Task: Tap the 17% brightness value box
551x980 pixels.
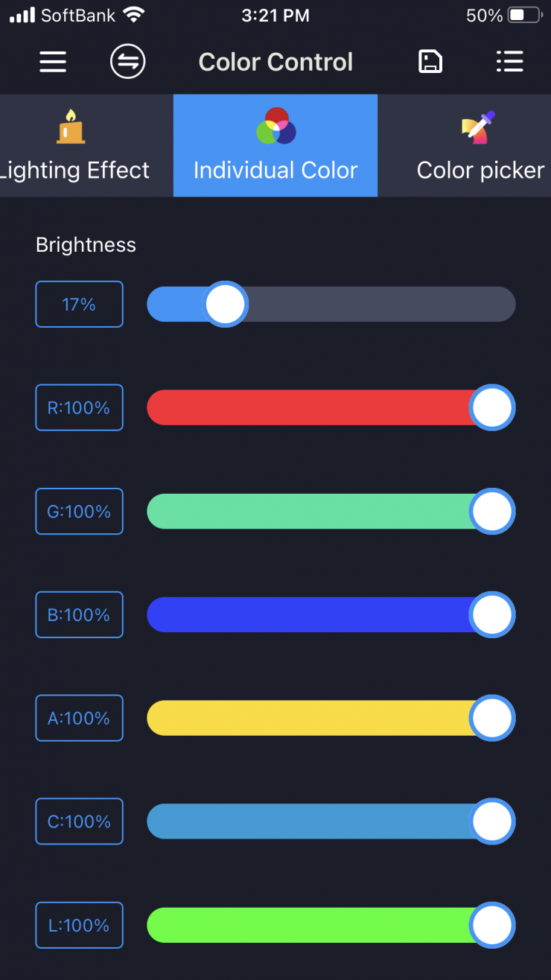Action: click(x=79, y=304)
